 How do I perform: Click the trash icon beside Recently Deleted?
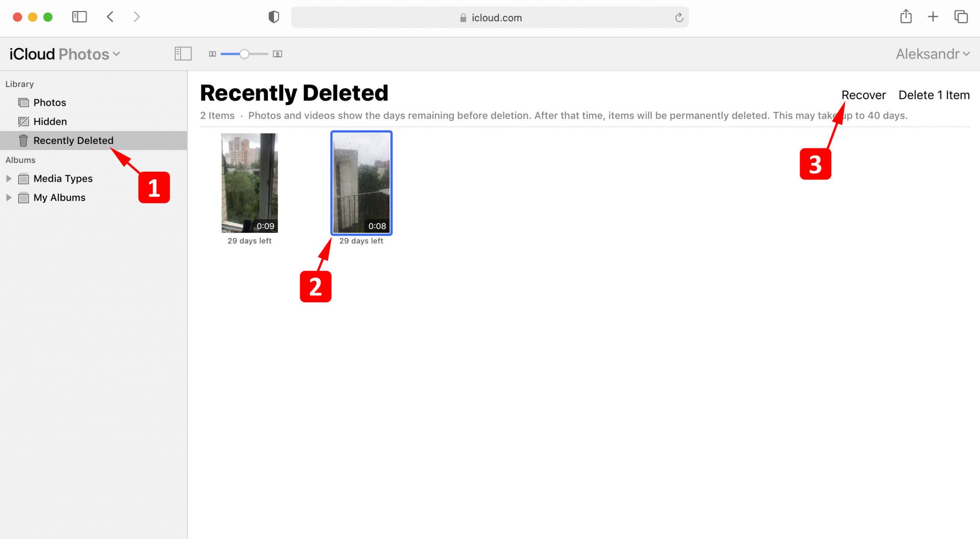click(x=23, y=140)
